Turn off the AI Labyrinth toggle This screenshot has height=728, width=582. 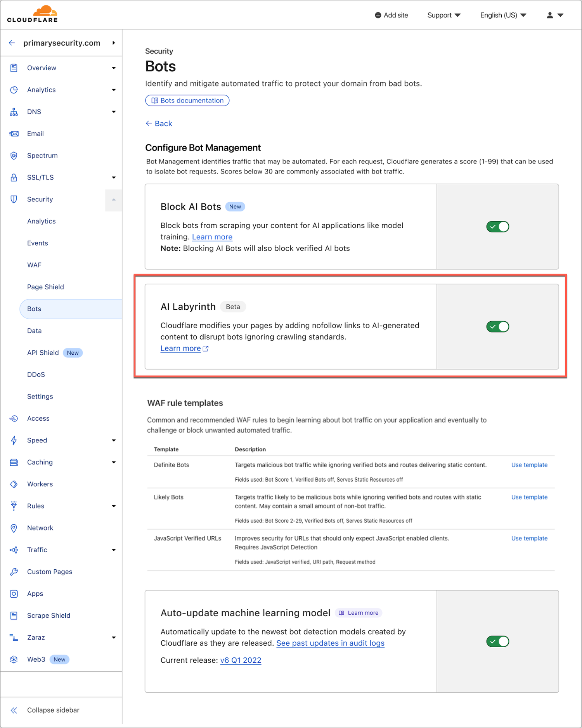click(x=497, y=327)
